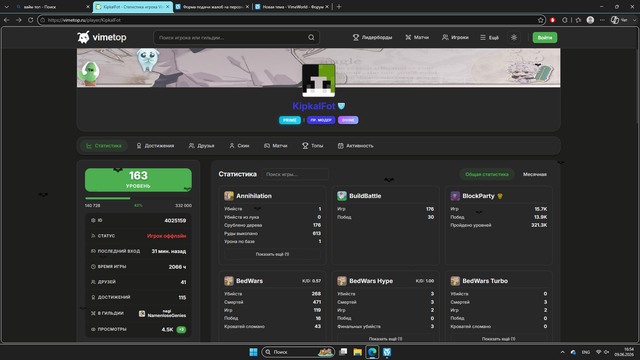Switch to Месячная statistics

click(x=535, y=174)
